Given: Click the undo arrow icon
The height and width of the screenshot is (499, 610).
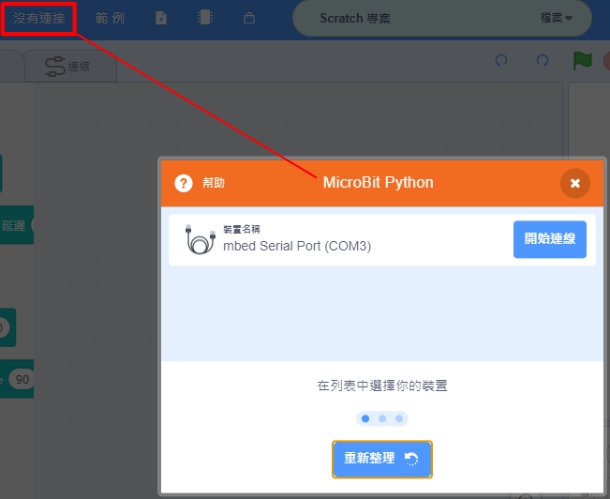Looking at the screenshot, I should (x=501, y=61).
